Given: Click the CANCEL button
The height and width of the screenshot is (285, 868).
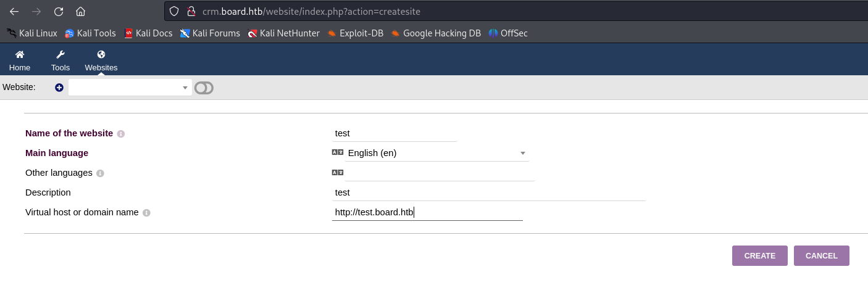Looking at the screenshot, I should point(822,255).
